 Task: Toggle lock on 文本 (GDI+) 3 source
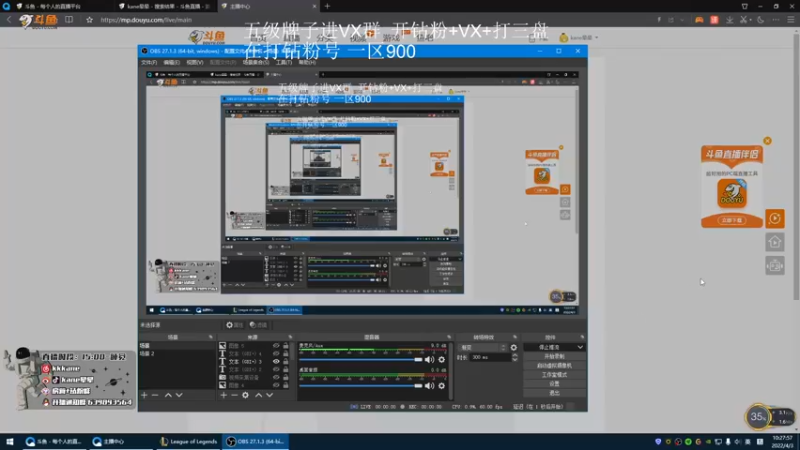(x=286, y=362)
